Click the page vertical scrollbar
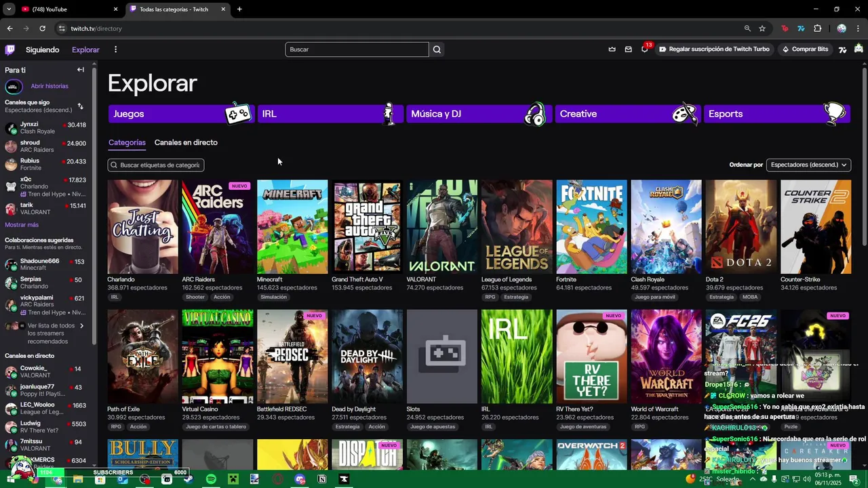This screenshot has width=868, height=488. point(864,156)
